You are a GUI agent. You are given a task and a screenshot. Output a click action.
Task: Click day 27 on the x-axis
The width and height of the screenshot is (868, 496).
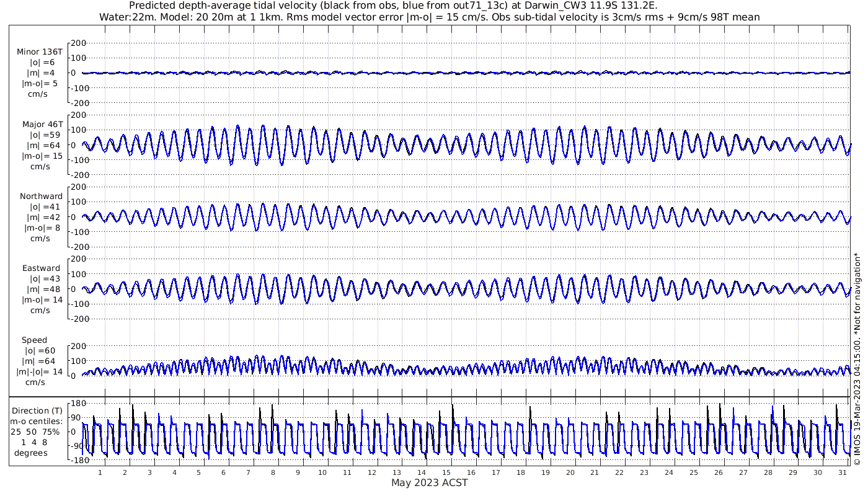pyautogui.click(x=743, y=472)
